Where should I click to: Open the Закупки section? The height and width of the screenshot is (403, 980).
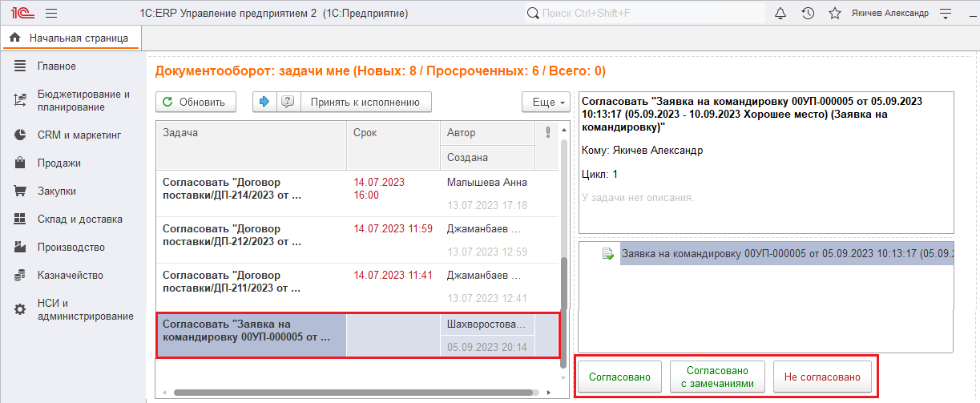pos(56,191)
